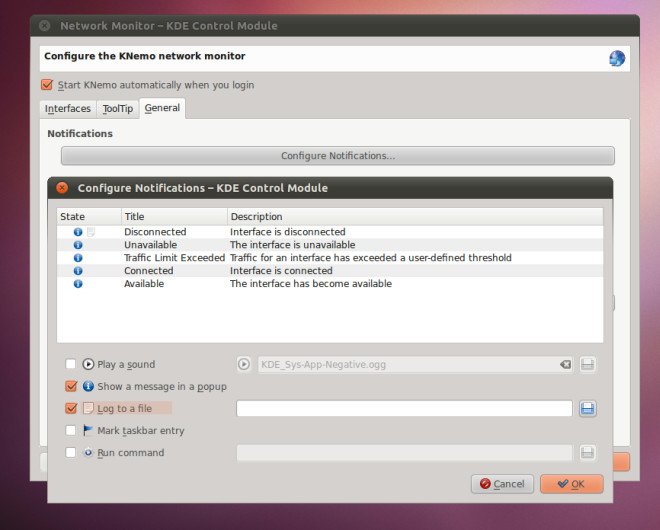This screenshot has width=660, height=530.
Task: Uncheck Show a message in a popup
Action: tap(71, 386)
